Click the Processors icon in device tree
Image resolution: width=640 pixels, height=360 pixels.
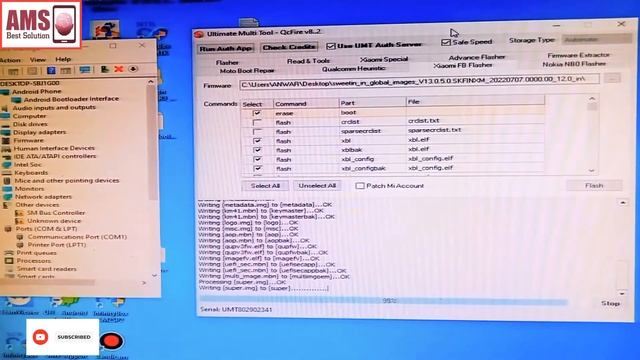[x=9, y=261]
